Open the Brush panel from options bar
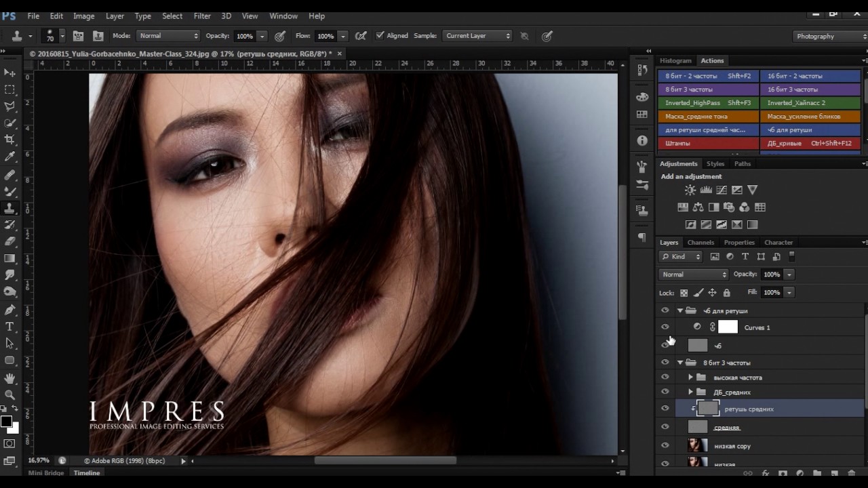 [x=79, y=36]
